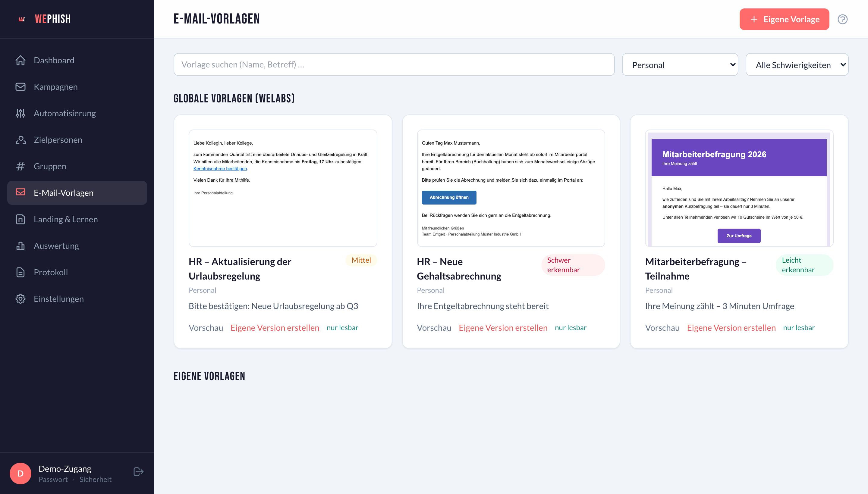The width and height of the screenshot is (868, 494).
Task: Click the Globale Vorlagen (WeLabs) heading
Action: point(234,98)
